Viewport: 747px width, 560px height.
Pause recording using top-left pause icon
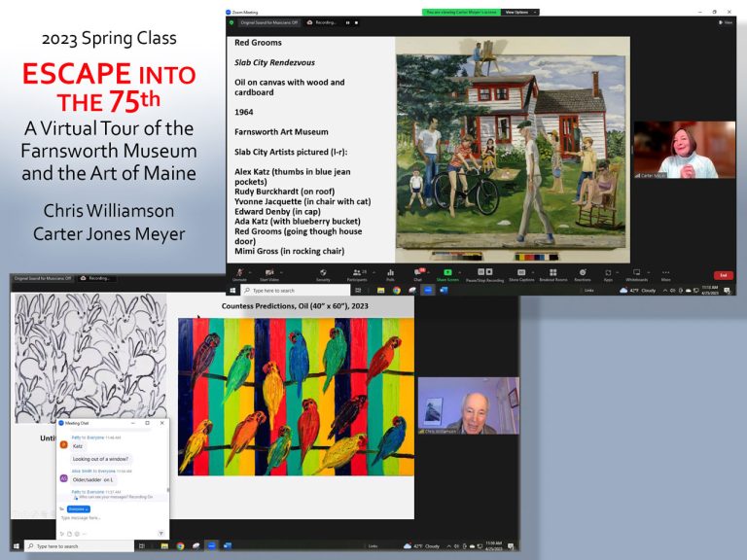coord(347,22)
